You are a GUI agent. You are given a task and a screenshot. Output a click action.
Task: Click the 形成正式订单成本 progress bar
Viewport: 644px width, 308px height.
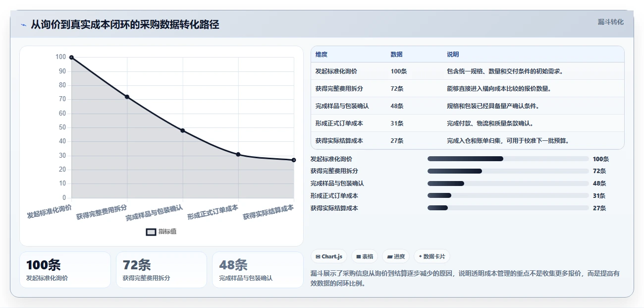click(508, 195)
